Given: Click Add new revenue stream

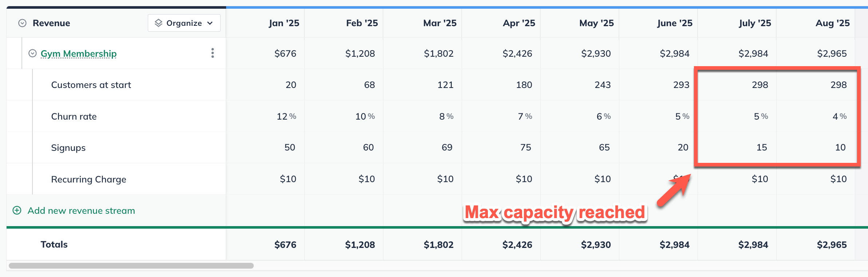Looking at the screenshot, I should tap(81, 210).
